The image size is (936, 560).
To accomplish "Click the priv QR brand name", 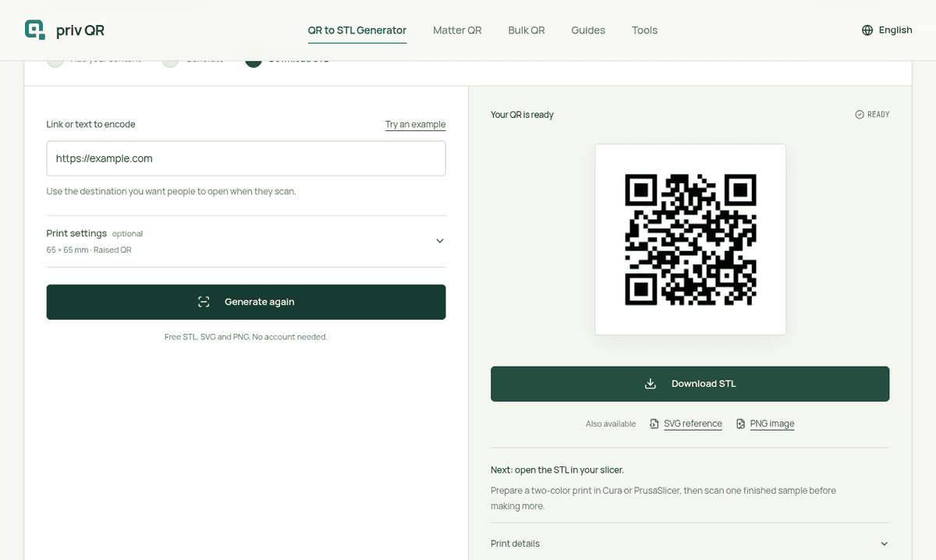I will tap(80, 30).
